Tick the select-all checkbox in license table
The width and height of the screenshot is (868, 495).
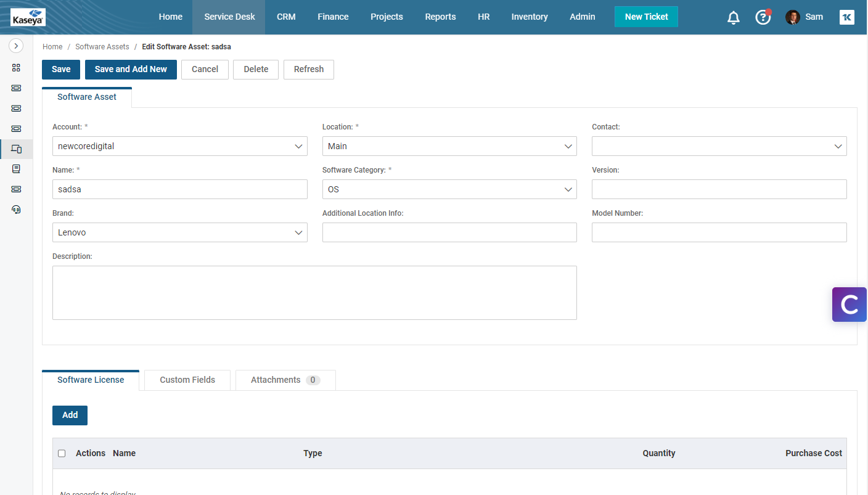(x=62, y=453)
